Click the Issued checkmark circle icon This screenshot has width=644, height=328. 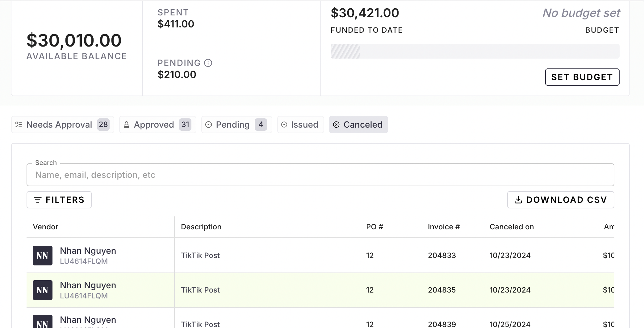[284, 125]
